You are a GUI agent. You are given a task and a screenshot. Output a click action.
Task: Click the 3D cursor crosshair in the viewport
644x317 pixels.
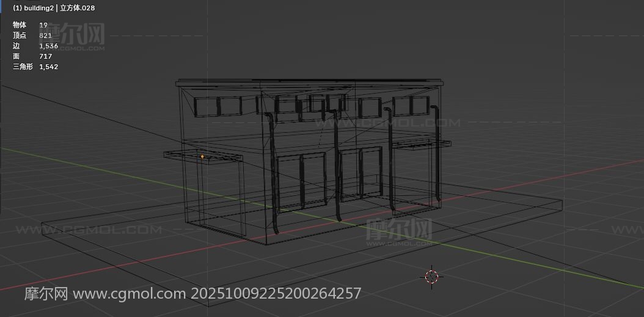(x=432, y=277)
